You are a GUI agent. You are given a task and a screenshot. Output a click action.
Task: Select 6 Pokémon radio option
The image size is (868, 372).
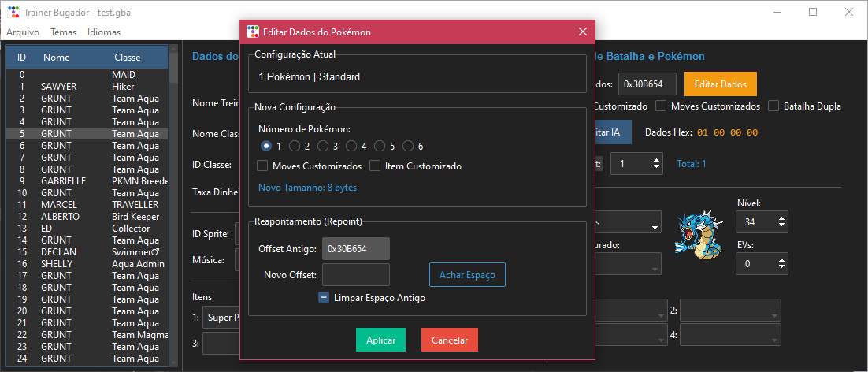point(408,146)
